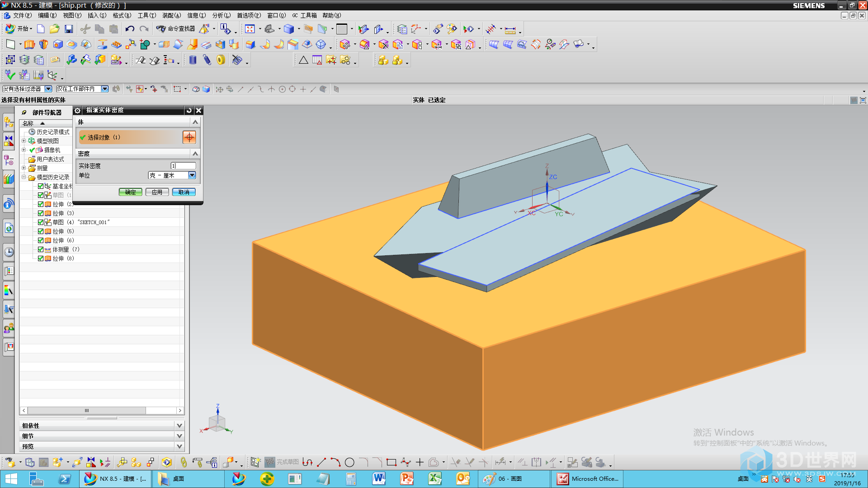Click the triangle symbol toolbar icon
Screen dimensions: 868x488
pos(303,60)
